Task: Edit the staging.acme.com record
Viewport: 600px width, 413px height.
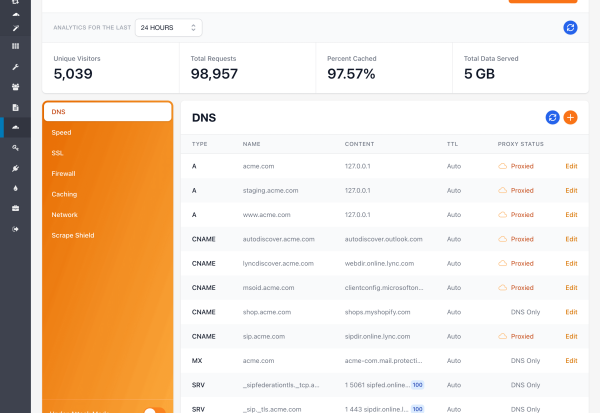Action: (x=571, y=190)
